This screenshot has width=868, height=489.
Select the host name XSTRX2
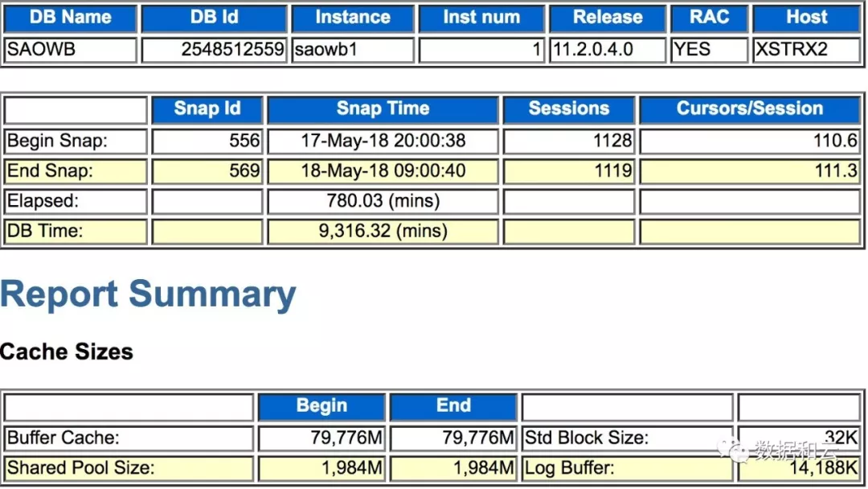pos(791,50)
